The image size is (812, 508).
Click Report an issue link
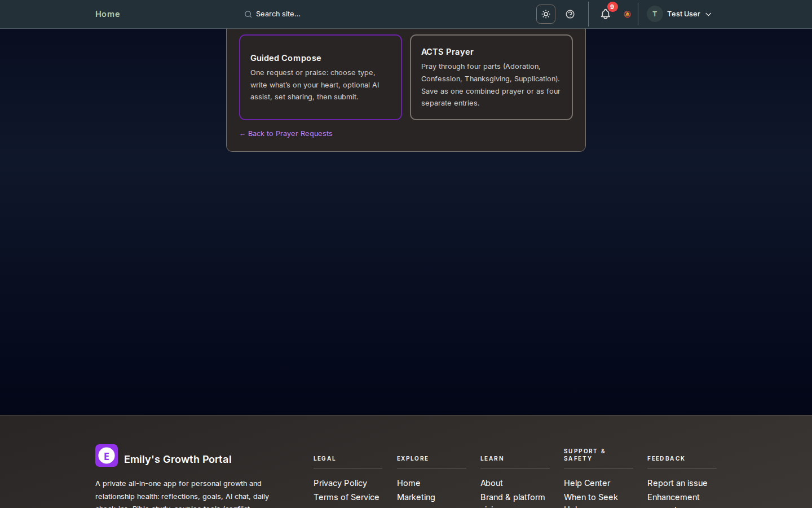click(x=677, y=483)
